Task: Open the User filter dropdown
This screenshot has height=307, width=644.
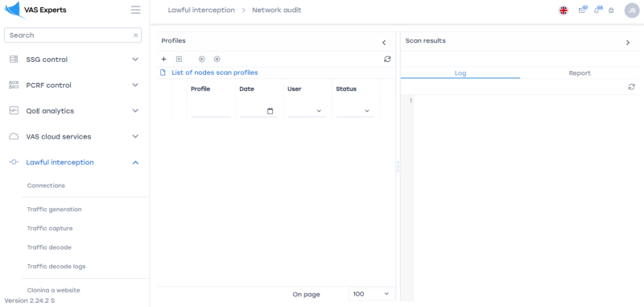Action: click(x=307, y=111)
